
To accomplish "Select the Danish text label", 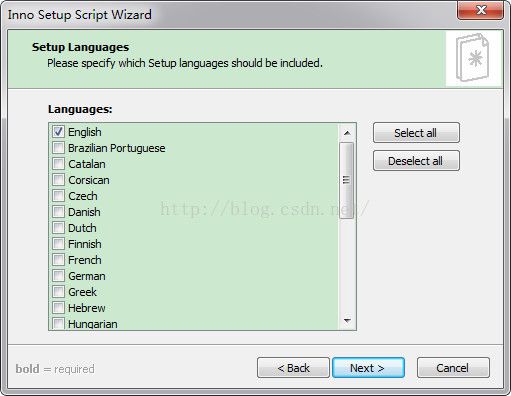I will point(84,212).
